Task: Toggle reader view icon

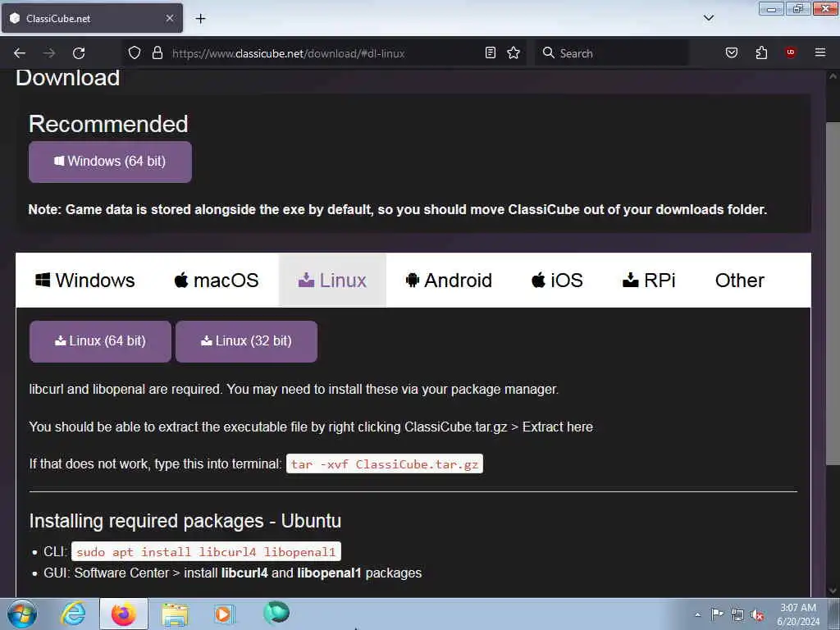Action: 491,52
